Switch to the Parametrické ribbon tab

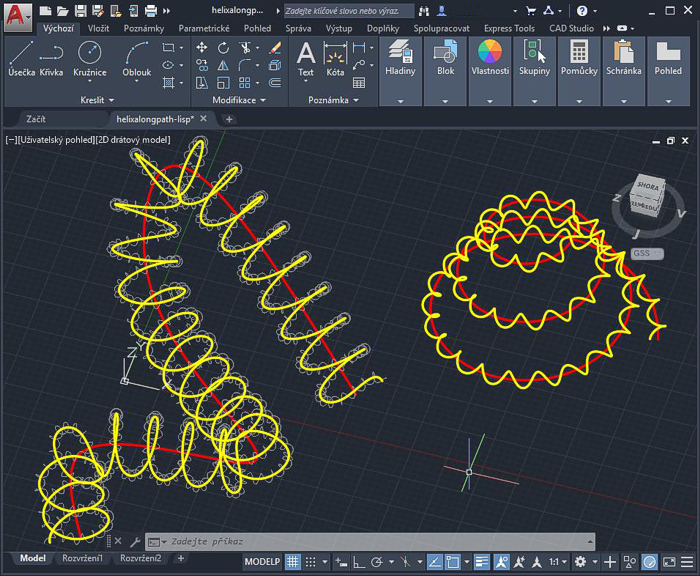pos(204,29)
